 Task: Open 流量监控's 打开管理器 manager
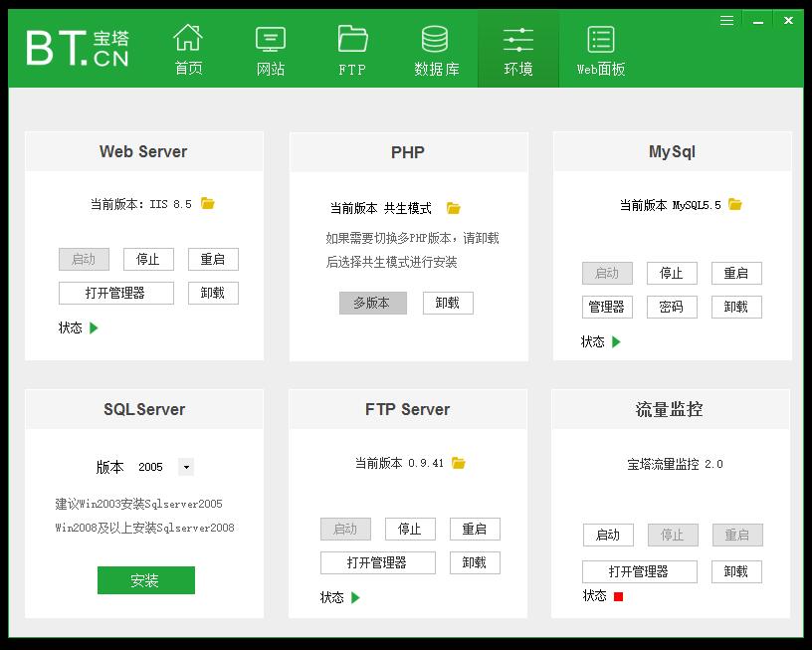(640, 571)
